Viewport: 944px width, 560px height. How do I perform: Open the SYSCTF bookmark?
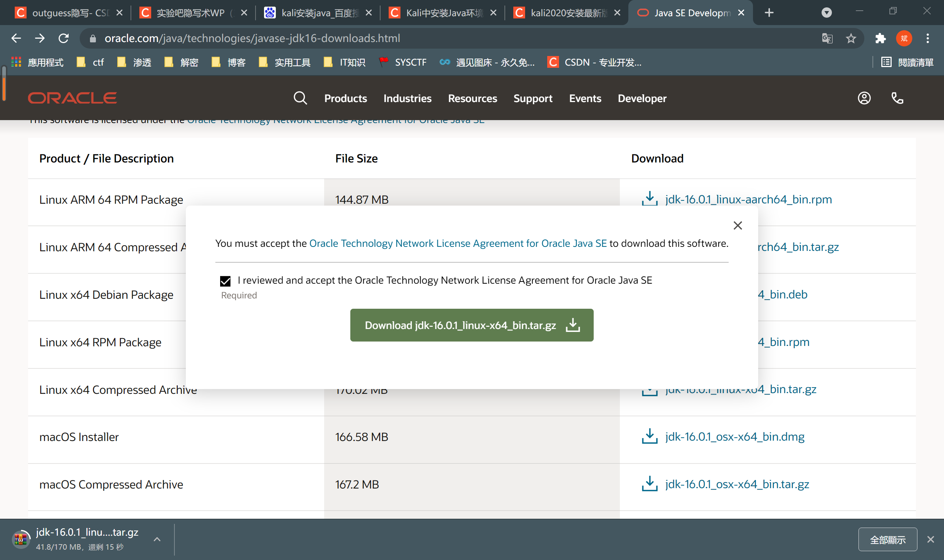[x=402, y=62]
